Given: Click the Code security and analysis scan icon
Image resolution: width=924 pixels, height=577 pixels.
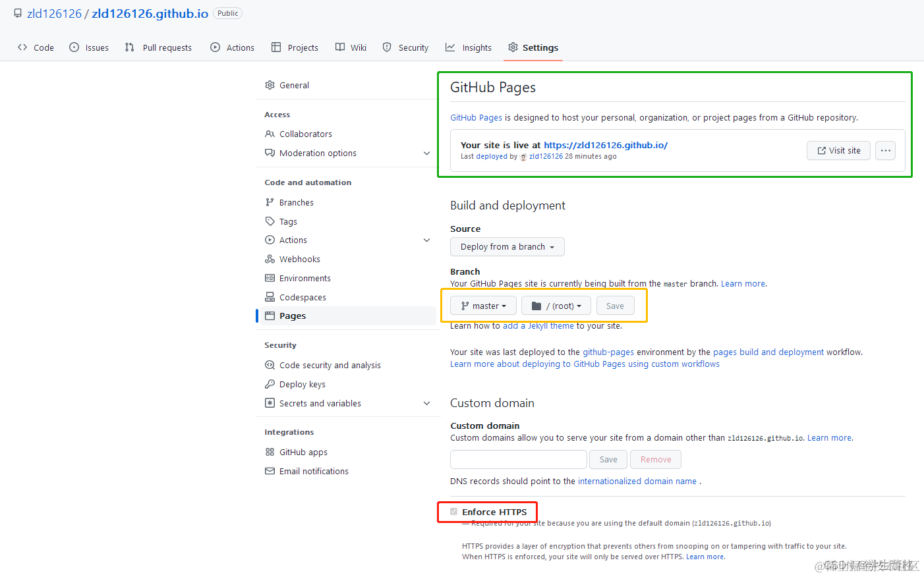Looking at the screenshot, I should click(x=270, y=365).
